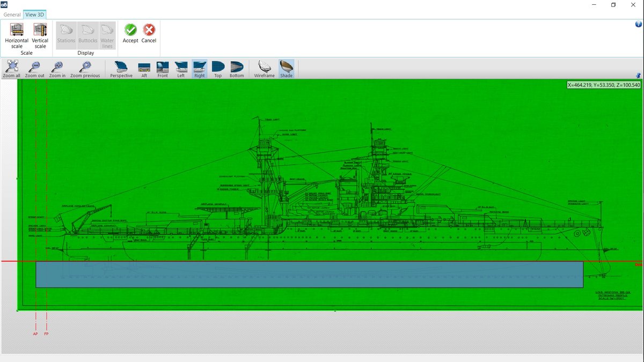Open the blue help question mark

tap(638, 24)
